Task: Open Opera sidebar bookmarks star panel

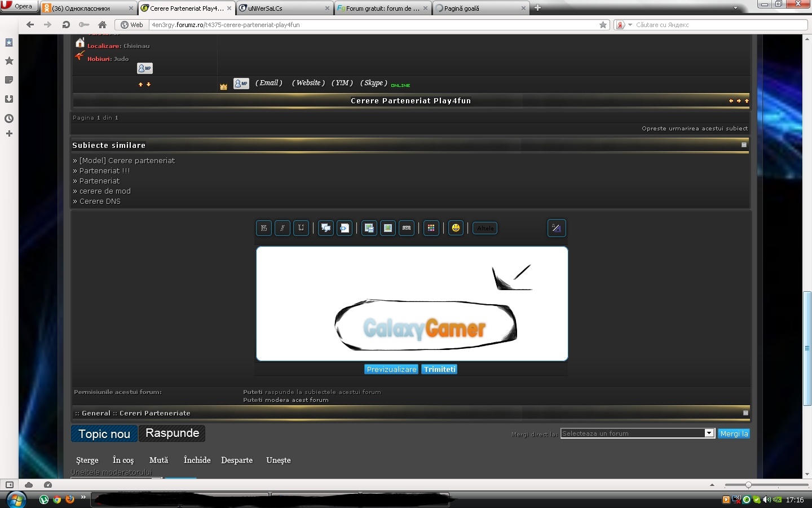Action: 9,61
